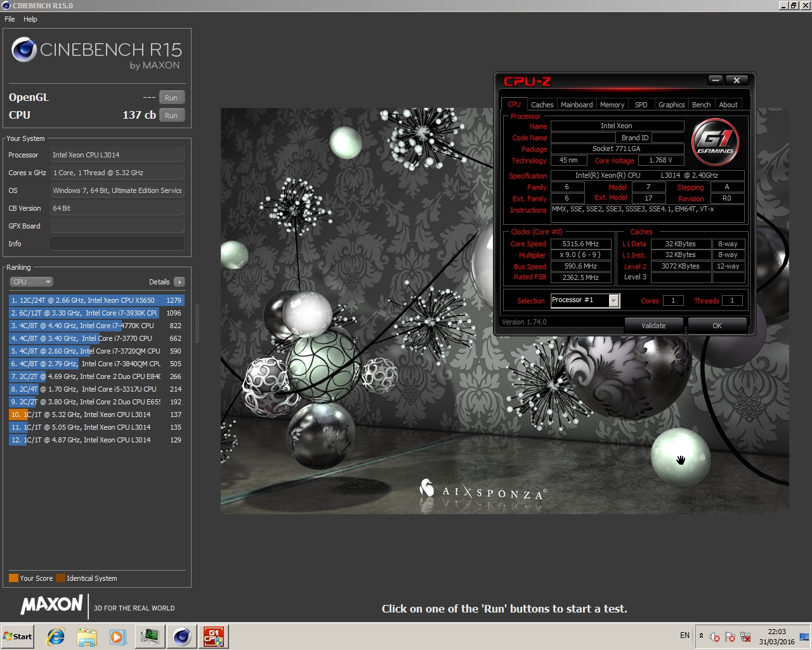Select ranking row 2 Core i7-3930K
Image resolution: width=812 pixels, height=650 pixels.
(x=96, y=313)
